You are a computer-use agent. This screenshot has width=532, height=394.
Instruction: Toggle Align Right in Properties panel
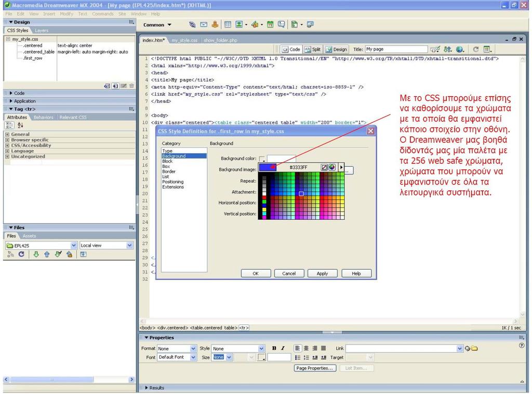point(315,348)
